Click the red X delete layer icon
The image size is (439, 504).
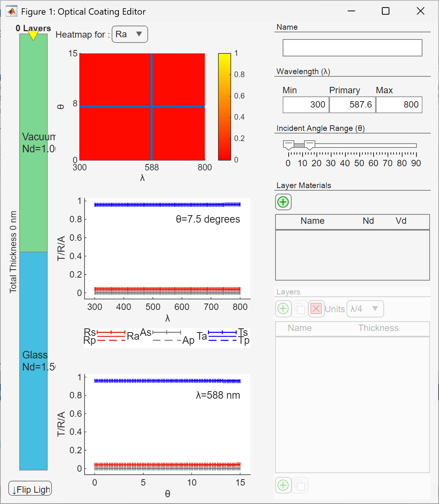[316, 309]
